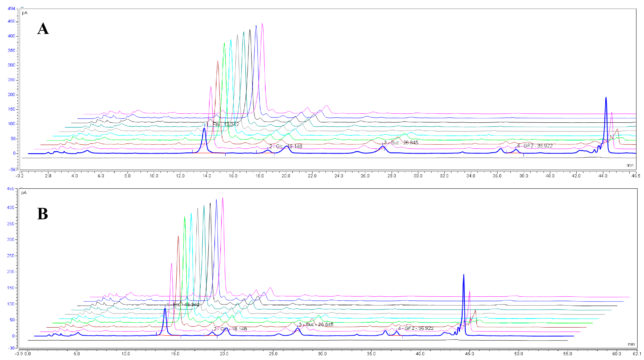
Task: Click the Suc 26.845 peak label in panel A
Action: [x=401, y=143]
